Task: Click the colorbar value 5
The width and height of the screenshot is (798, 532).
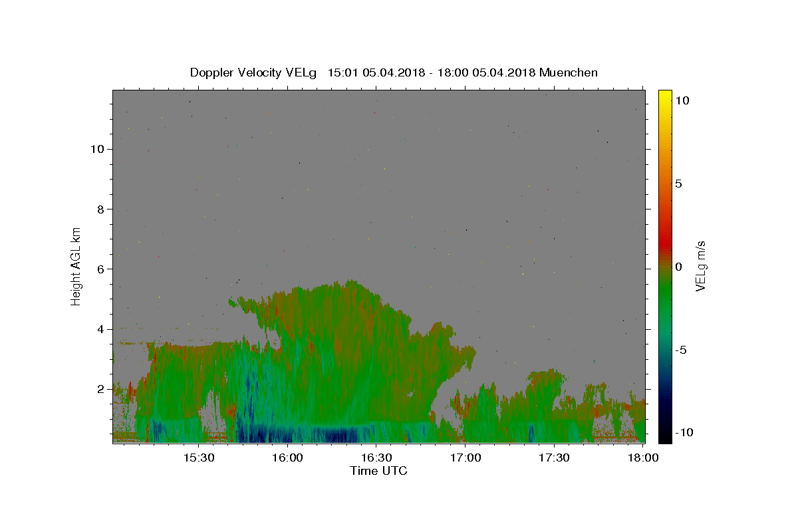Action: click(x=678, y=184)
